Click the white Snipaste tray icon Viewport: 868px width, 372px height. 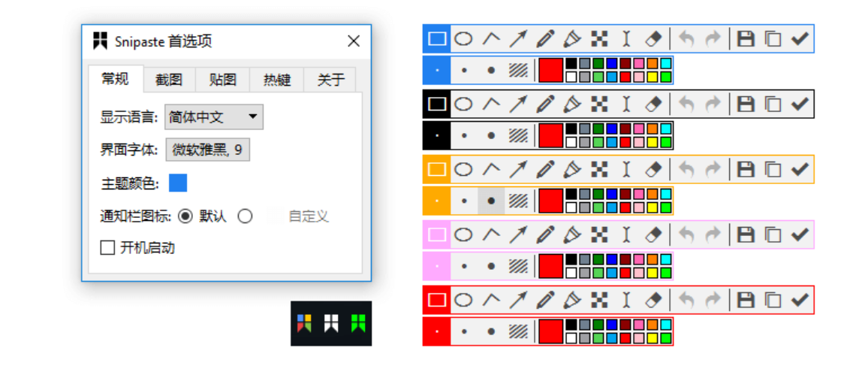coord(331,323)
